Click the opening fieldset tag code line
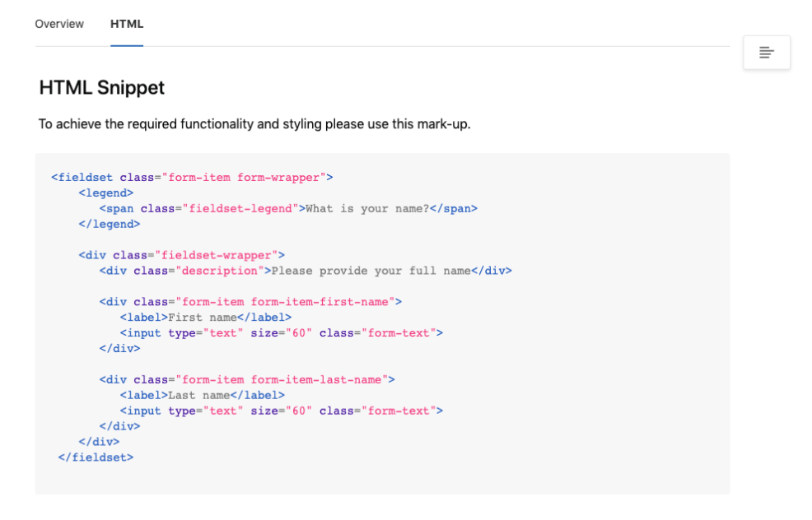The image size is (812, 520). (192, 177)
